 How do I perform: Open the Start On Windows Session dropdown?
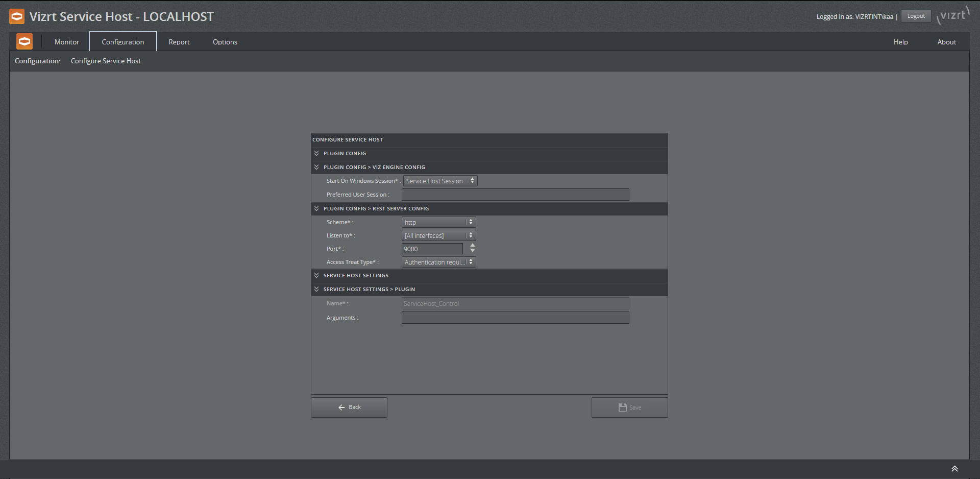coord(440,181)
